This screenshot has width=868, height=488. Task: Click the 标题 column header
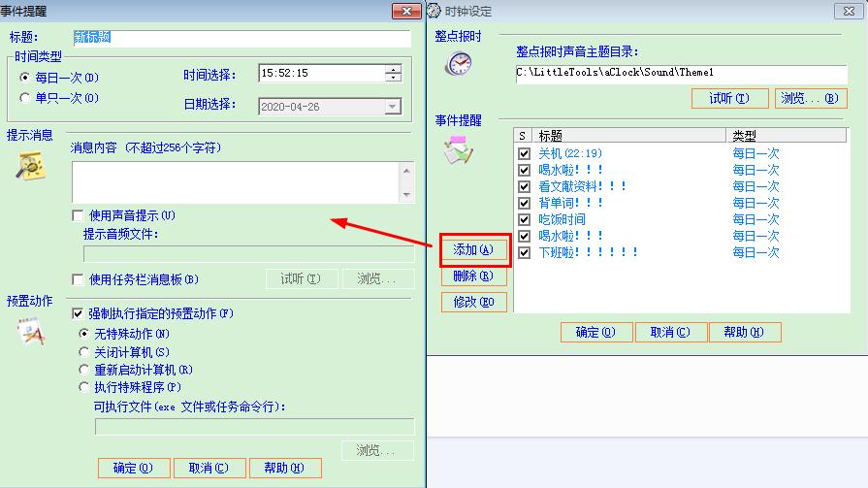tap(628, 136)
